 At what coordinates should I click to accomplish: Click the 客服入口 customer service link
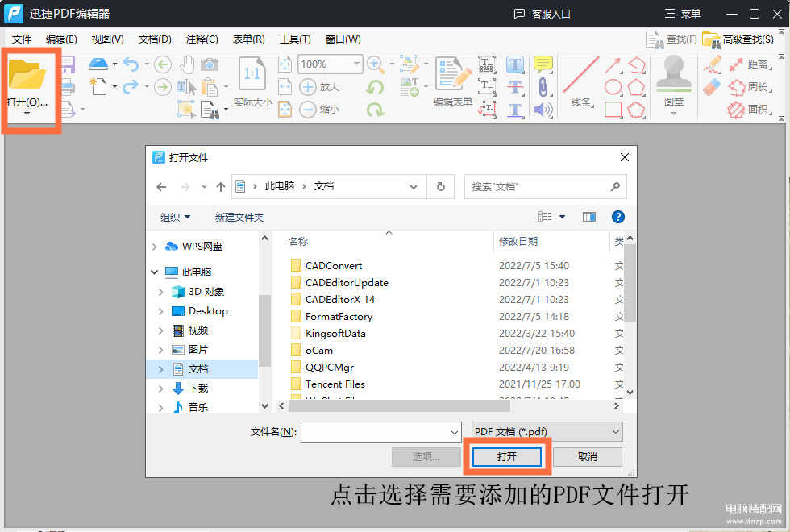point(542,14)
